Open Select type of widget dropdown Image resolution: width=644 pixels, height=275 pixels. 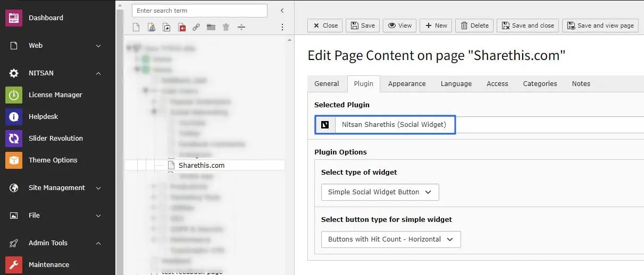tap(380, 192)
